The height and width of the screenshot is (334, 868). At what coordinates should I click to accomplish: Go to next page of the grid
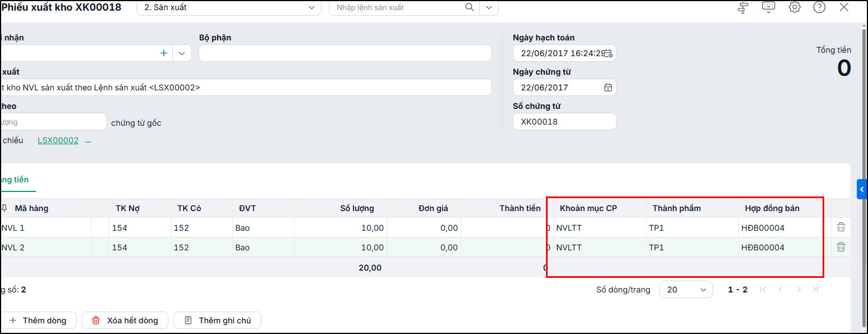(798, 290)
